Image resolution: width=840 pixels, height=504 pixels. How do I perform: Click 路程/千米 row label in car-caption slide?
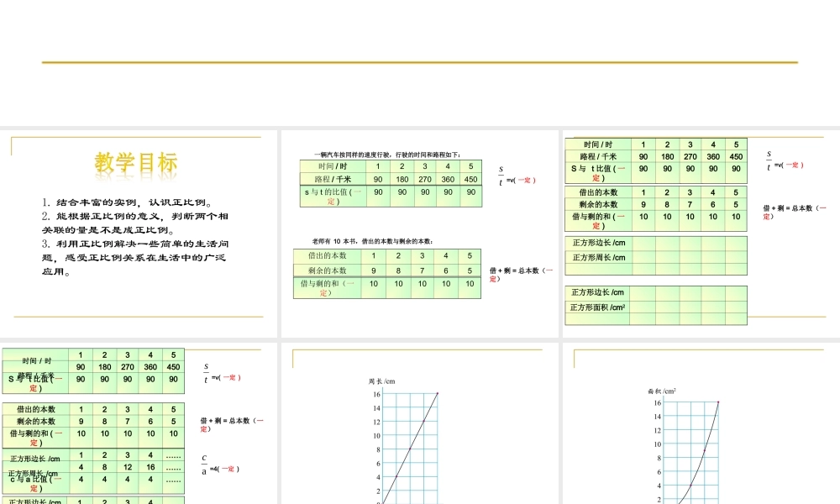(333, 180)
